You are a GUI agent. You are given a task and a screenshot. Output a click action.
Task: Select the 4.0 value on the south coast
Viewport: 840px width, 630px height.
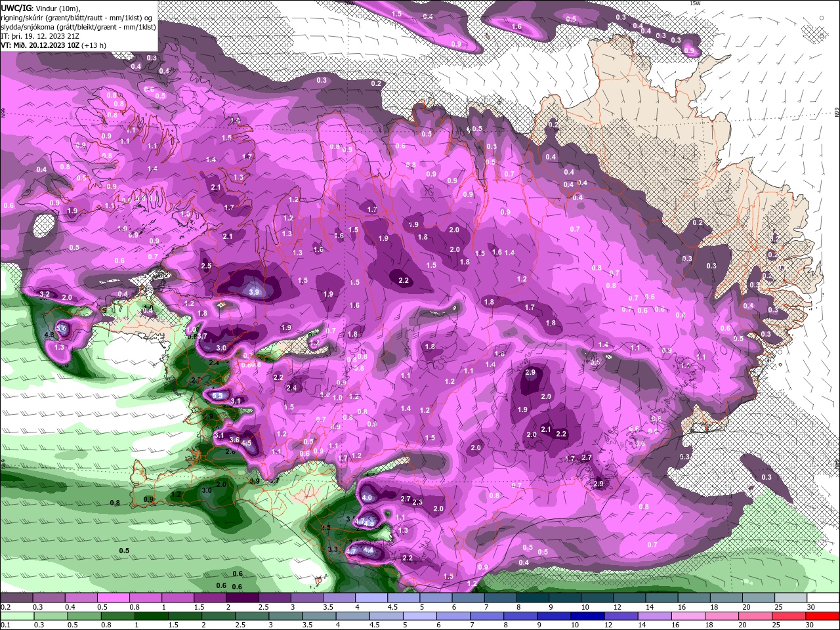[367, 497]
